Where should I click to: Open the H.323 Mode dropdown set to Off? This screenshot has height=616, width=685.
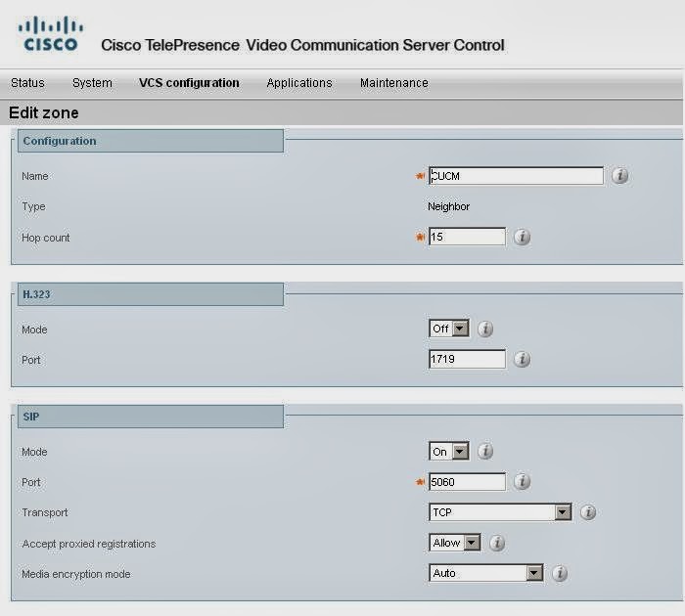[449, 329]
